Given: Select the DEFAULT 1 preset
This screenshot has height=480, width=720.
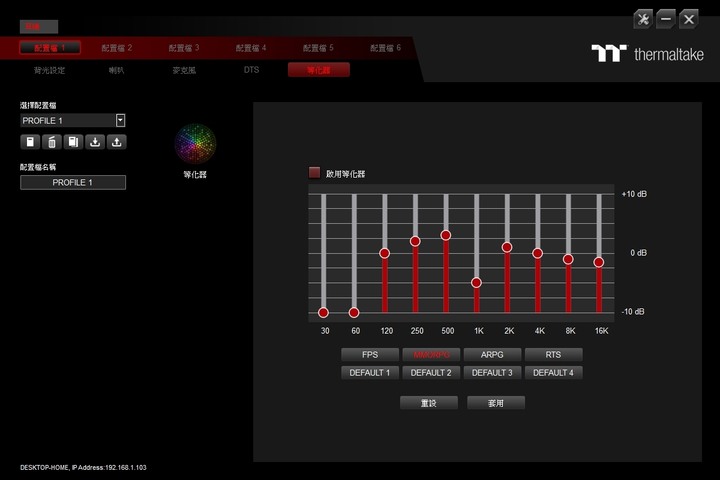Looking at the screenshot, I should click(370, 373).
